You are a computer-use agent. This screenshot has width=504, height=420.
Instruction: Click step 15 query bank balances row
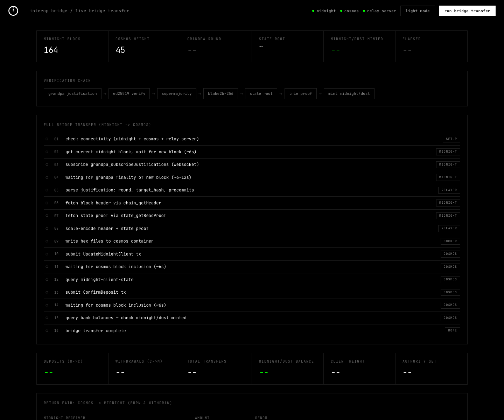pyautogui.click(x=252, y=318)
